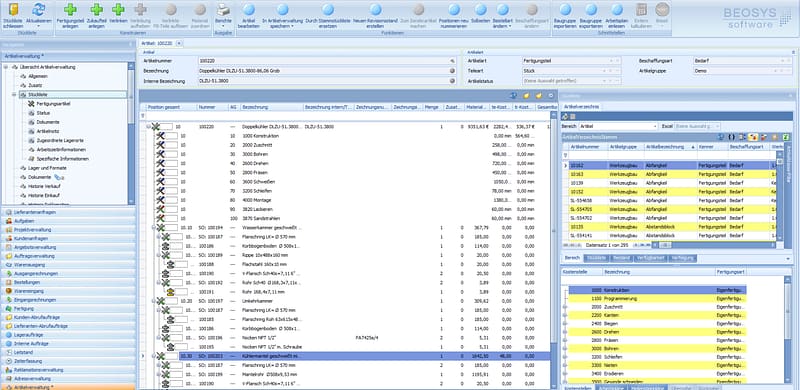Switch to the Artikelverzeichnis tab
This screenshot has height=390, width=800.
(x=581, y=107)
